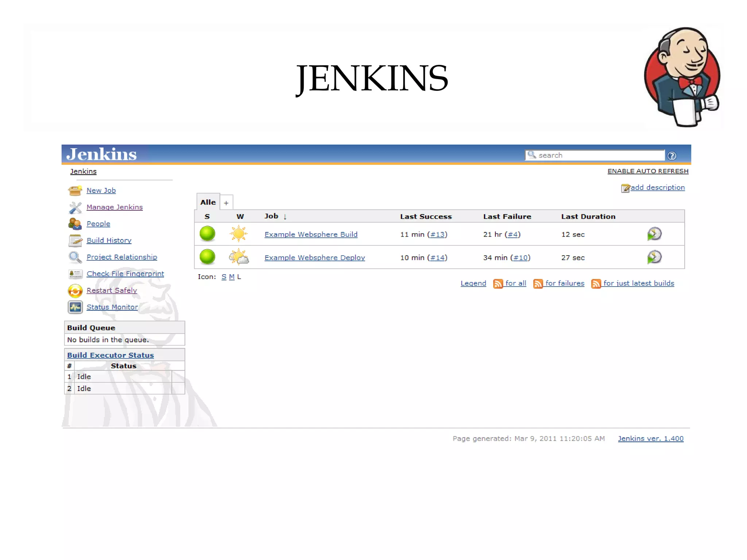Click the Jenkins logo header title
This screenshot has width=747, height=560.
pos(101,154)
